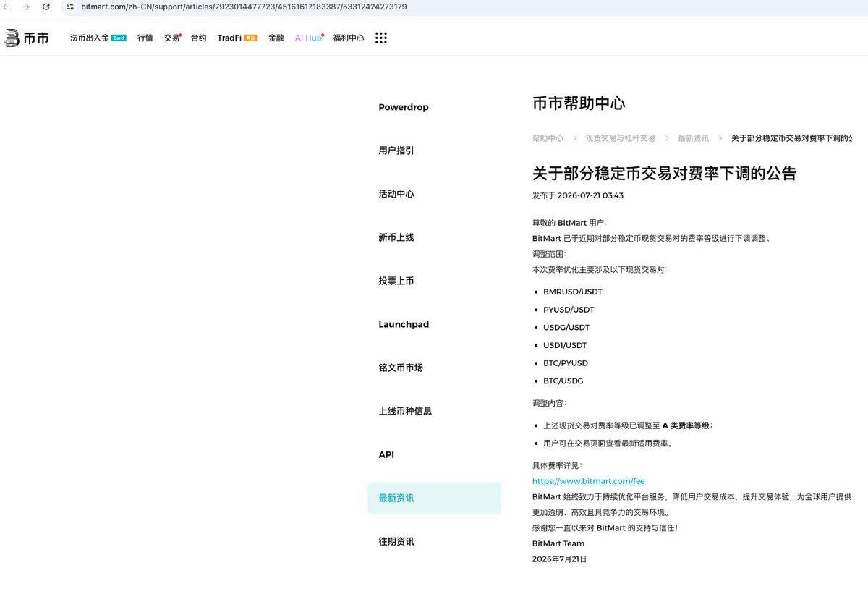The image size is (868, 602).
Task: Click the 调整内容： label
Action: tap(550, 403)
